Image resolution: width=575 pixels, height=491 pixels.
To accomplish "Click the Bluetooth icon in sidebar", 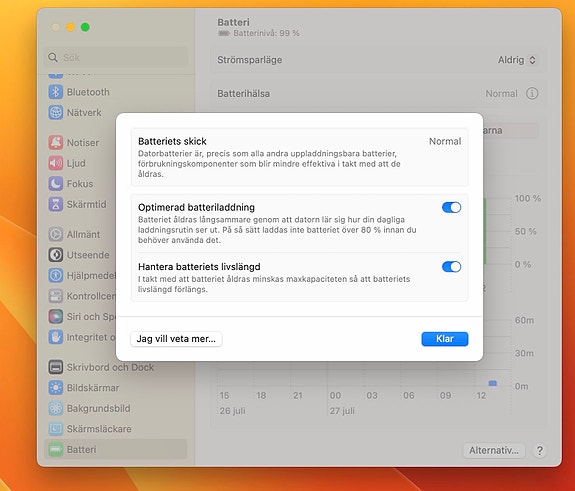I will coord(56,92).
